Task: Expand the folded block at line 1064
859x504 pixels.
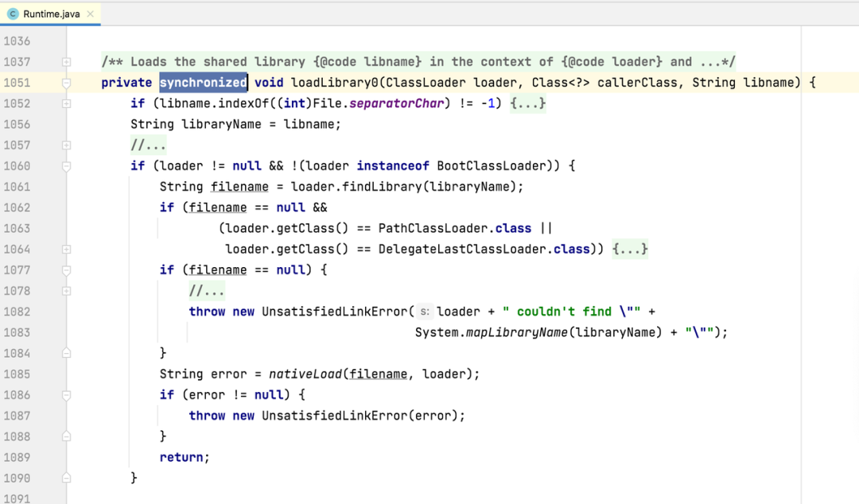Action: click(x=66, y=250)
